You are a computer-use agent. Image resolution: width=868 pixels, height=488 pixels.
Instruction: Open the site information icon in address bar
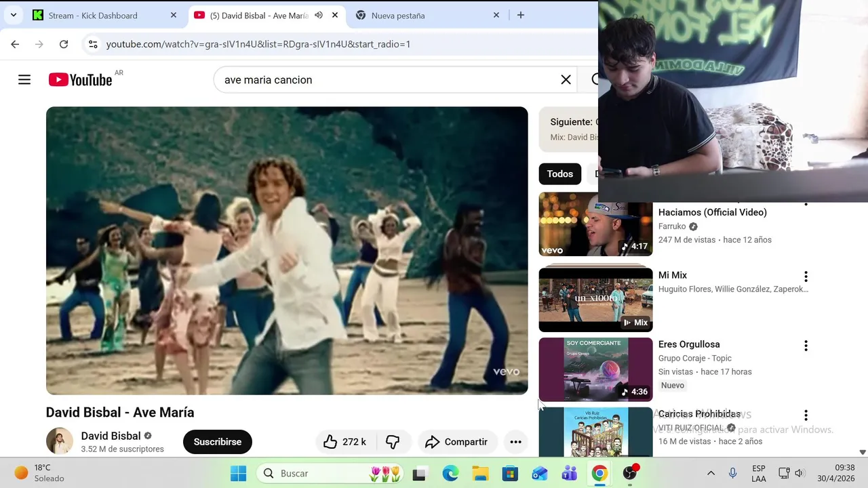coord(93,44)
